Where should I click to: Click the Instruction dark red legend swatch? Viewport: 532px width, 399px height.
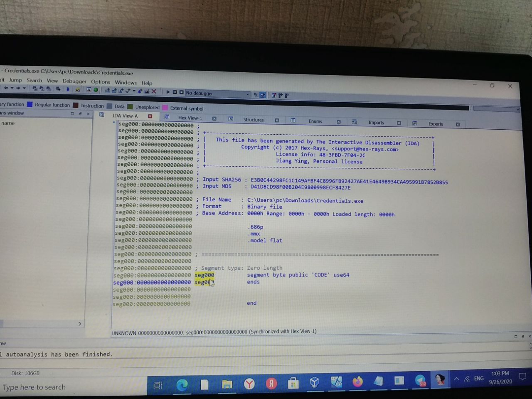[76, 105]
